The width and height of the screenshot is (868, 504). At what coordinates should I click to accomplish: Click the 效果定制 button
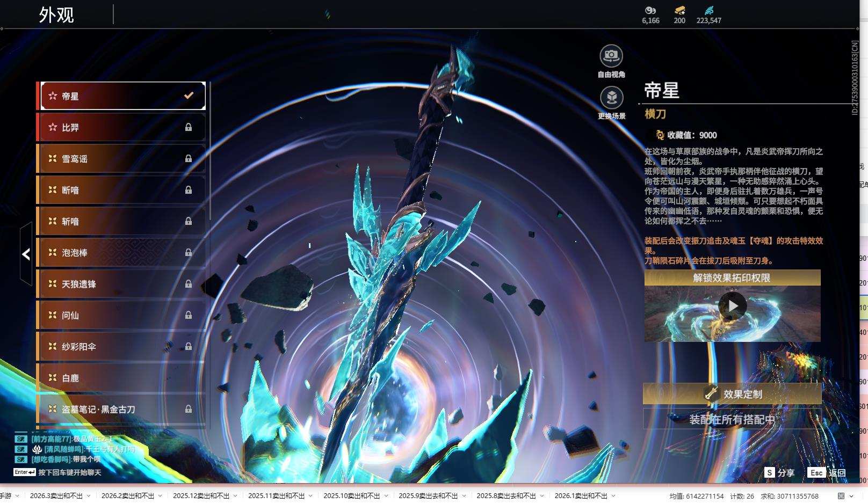coord(732,394)
